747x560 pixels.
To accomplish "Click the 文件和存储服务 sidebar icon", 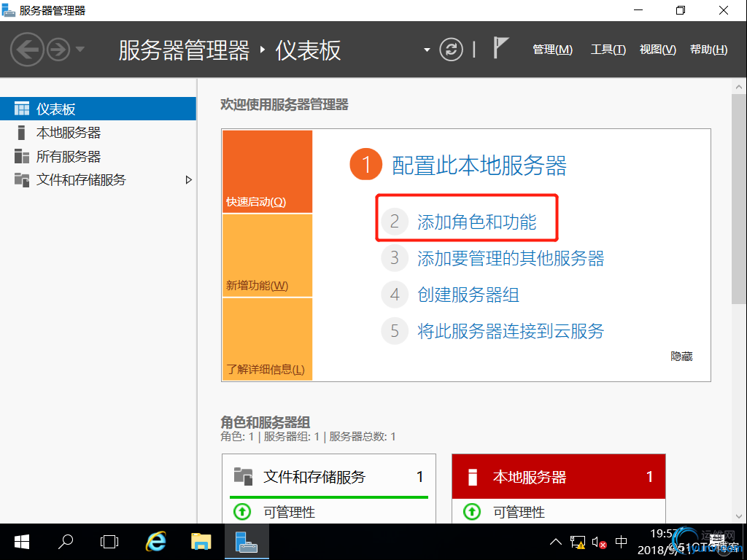I will [21, 179].
